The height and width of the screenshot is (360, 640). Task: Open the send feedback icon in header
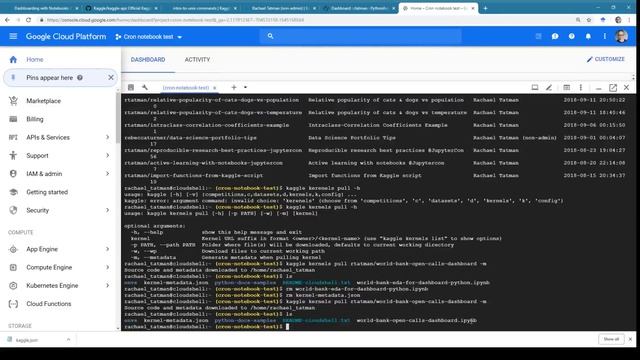(555, 36)
